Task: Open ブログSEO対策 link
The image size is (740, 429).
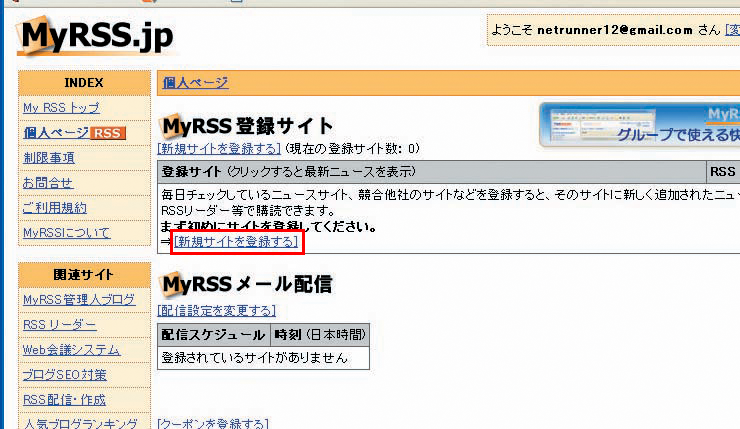Action: tap(65, 375)
